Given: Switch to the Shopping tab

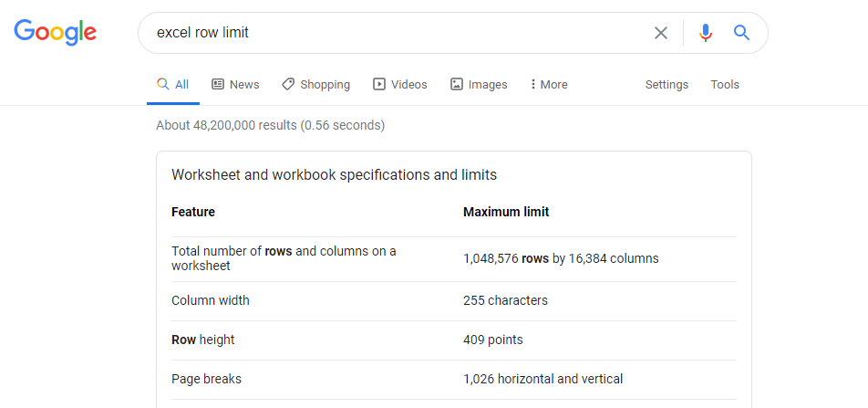Looking at the screenshot, I should [x=316, y=84].
